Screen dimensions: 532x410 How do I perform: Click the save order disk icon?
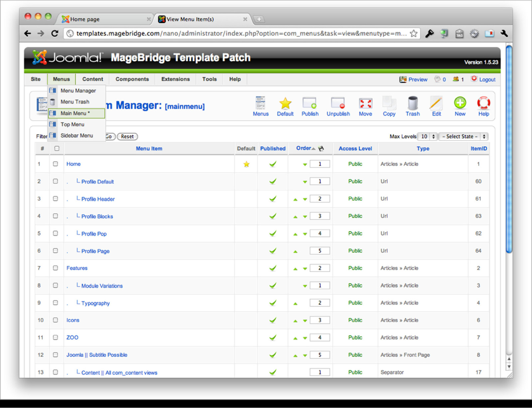tap(321, 148)
